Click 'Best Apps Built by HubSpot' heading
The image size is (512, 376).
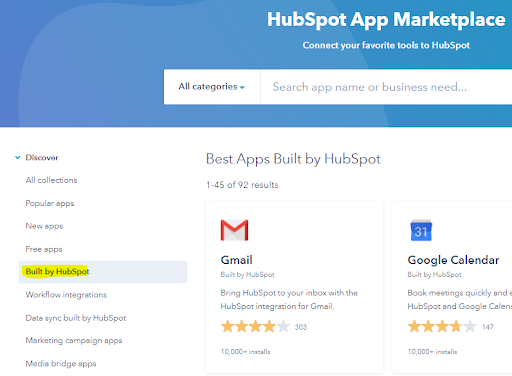(293, 159)
